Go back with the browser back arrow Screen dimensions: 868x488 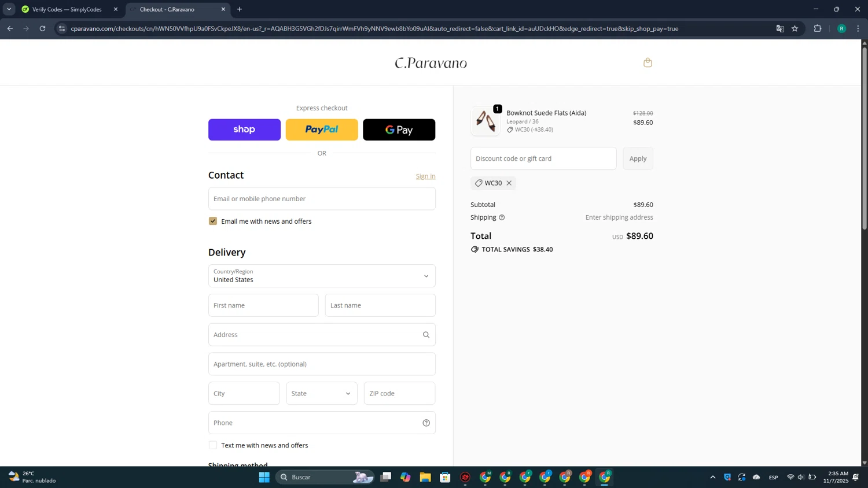point(10,28)
